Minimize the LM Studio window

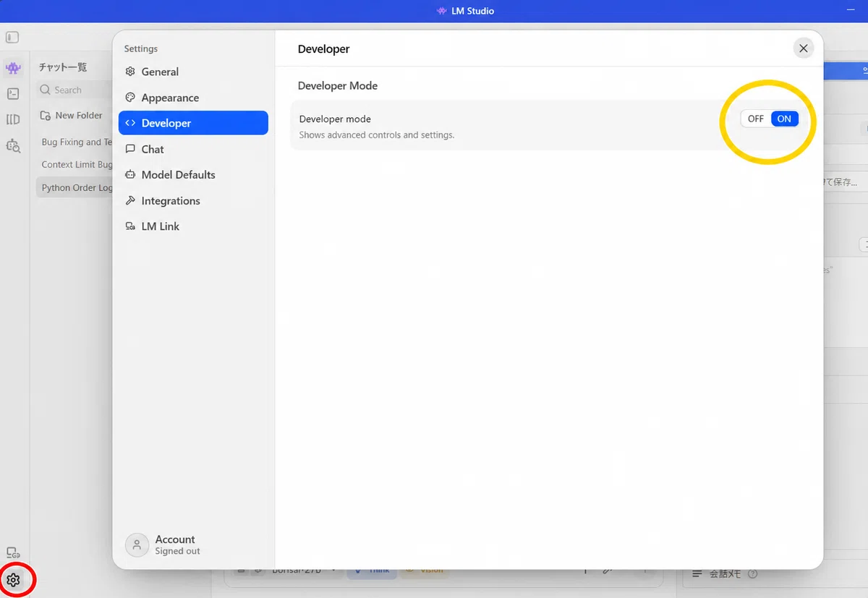point(851,11)
